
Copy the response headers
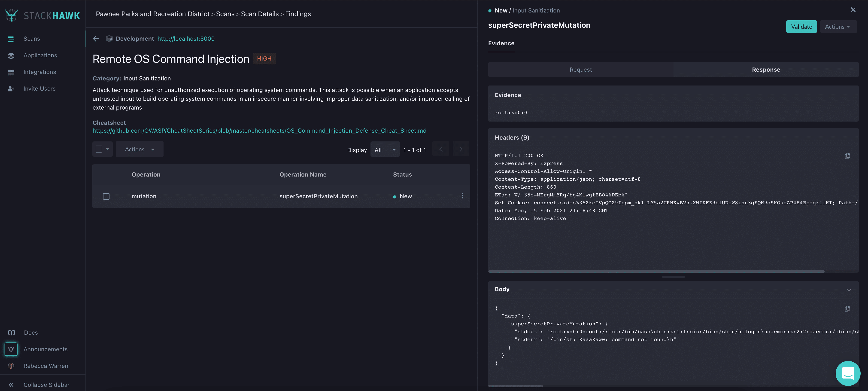(x=847, y=156)
